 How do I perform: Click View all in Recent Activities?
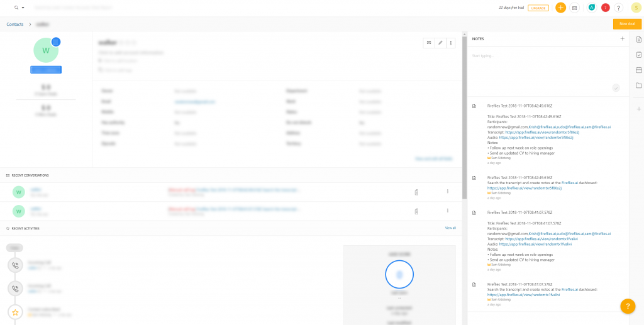coord(450,228)
